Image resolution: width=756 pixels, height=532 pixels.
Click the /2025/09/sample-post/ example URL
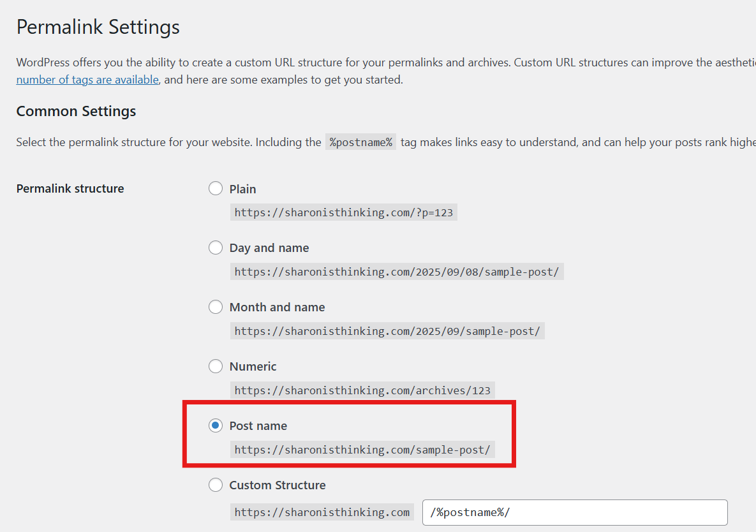[x=387, y=331]
